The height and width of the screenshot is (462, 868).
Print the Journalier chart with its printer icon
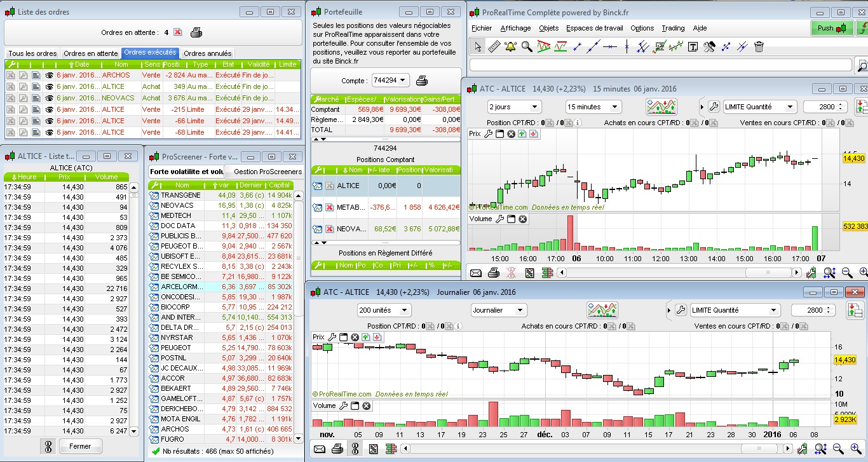[x=337, y=449]
